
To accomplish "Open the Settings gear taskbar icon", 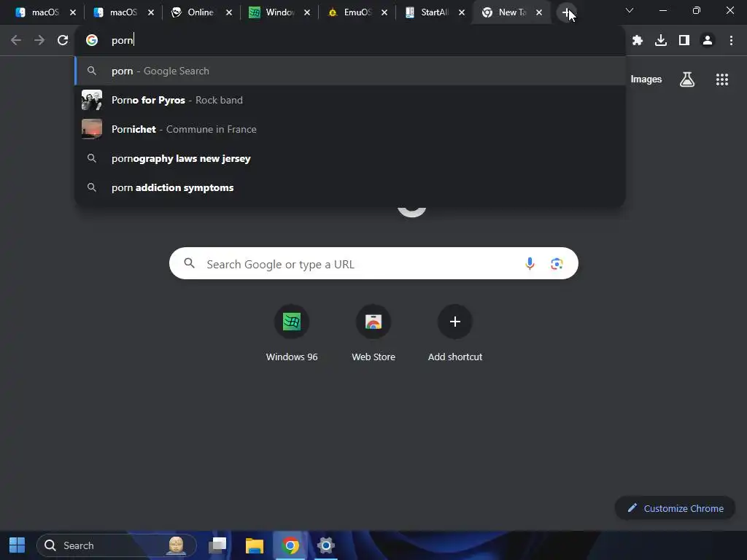I will pyautogui.click(x=326, y=545).
